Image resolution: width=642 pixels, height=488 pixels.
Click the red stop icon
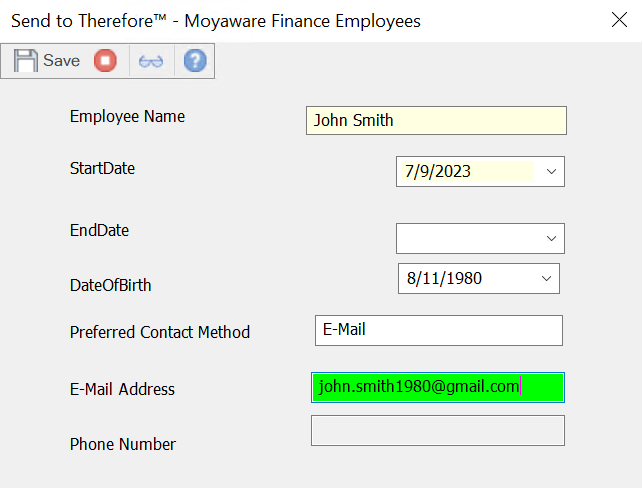coord(105,61)
